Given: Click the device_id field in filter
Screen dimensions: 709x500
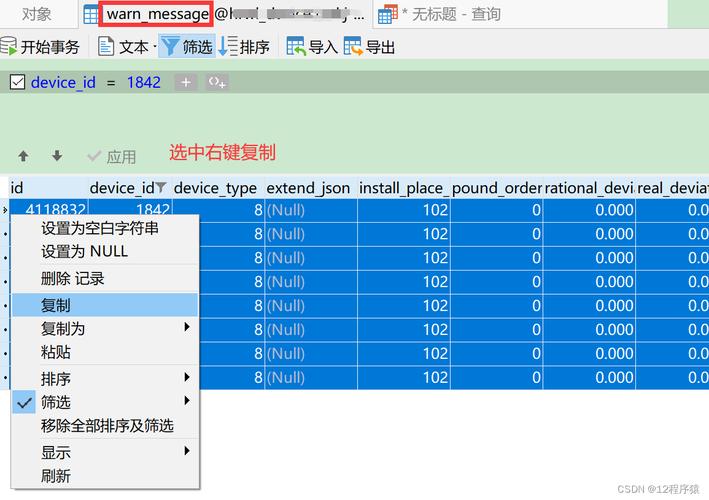Looking at the screenshot, I should pos(63,83).
